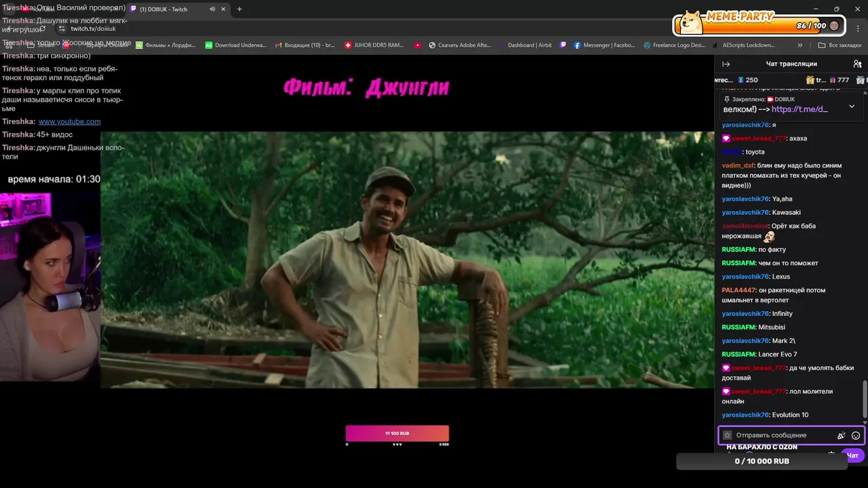The image size is (868, 488).
Task: Click the YouTube icon bookmark
Action: [418, 45]
